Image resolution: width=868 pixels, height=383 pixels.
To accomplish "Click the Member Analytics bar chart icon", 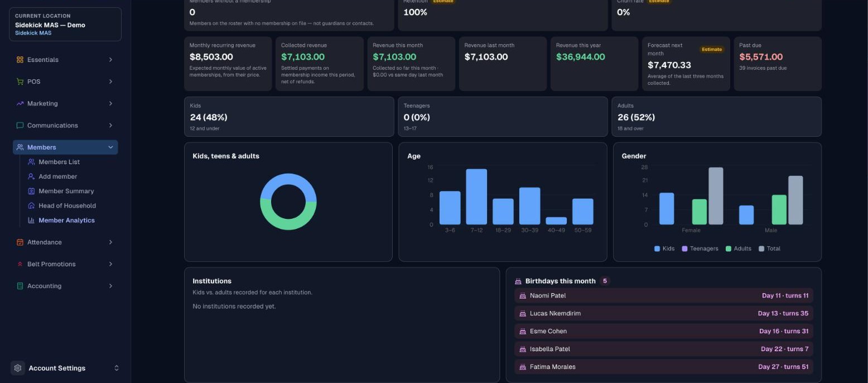I will point(31,221).
